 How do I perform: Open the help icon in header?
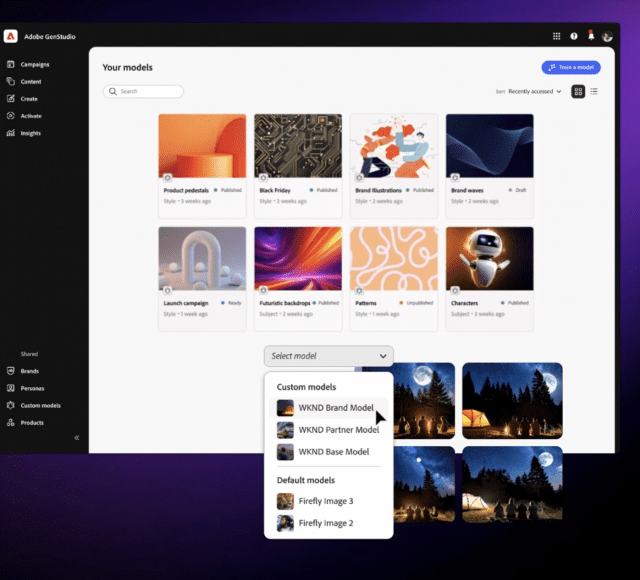pos(574,36)
